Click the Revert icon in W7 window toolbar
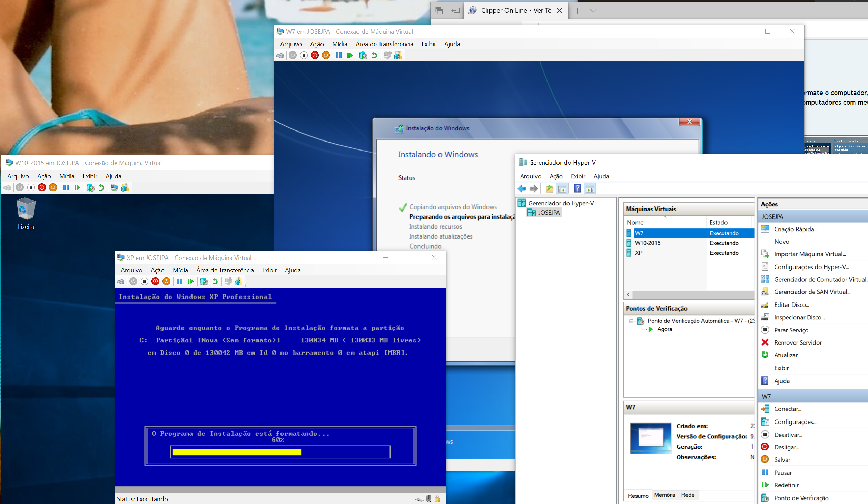This screenshot has height=504, width=868. click(x=374, y=55)
